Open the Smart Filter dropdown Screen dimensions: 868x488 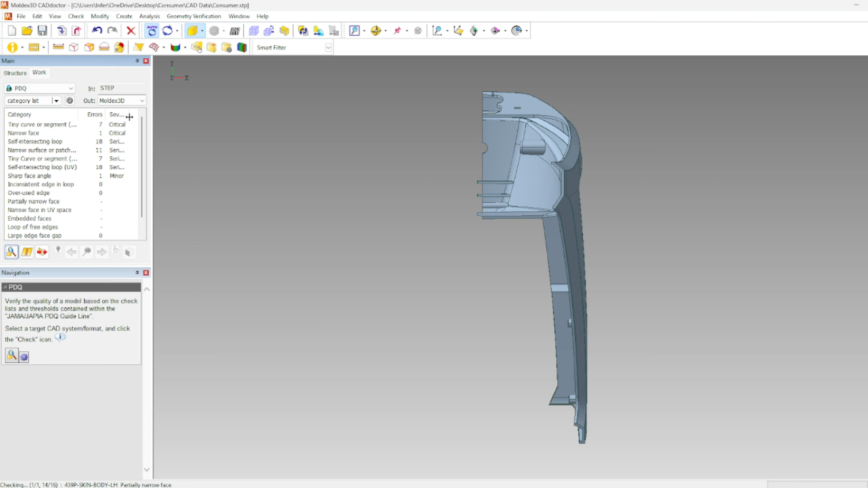pyautogui.click(x=328, y=48)
